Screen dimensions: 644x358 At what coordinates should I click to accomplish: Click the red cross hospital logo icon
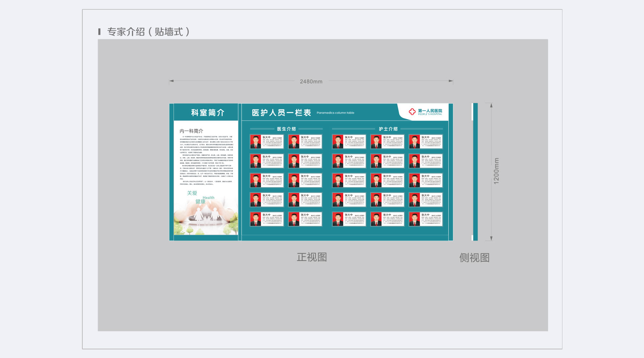coord(412,112)
